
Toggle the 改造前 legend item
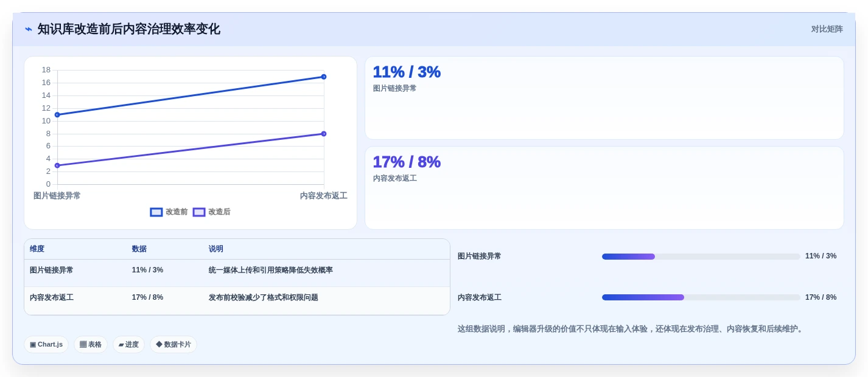(x=169, y=212)
